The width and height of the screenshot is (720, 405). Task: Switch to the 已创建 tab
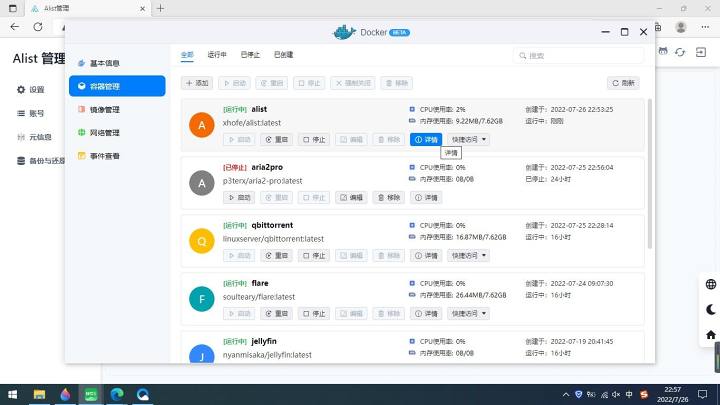[283, 55]
